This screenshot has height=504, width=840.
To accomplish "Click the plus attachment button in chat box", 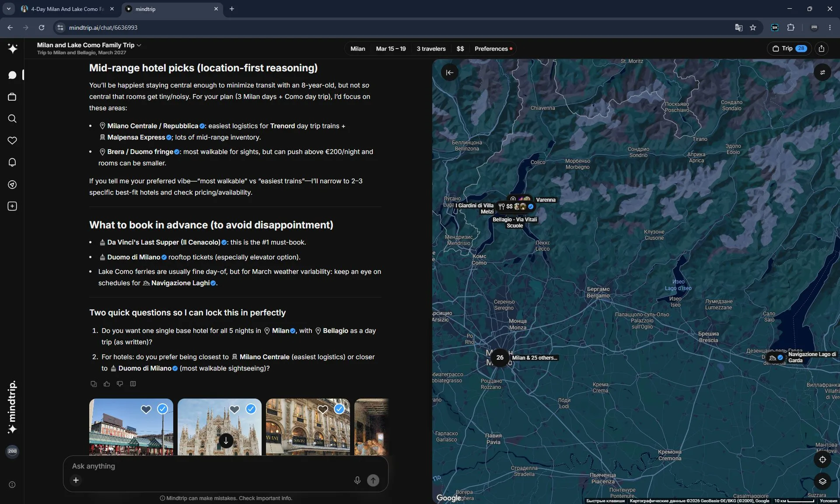I will [76, 480].
